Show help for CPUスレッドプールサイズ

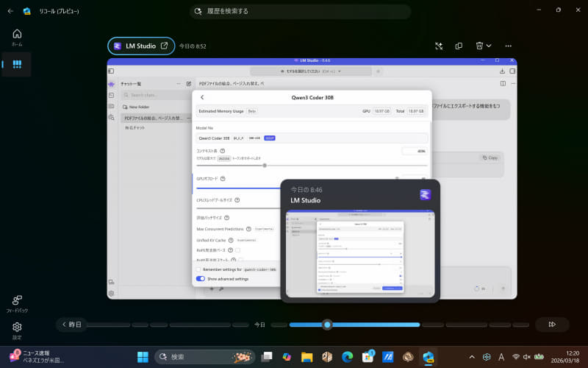tap(237, 200)
